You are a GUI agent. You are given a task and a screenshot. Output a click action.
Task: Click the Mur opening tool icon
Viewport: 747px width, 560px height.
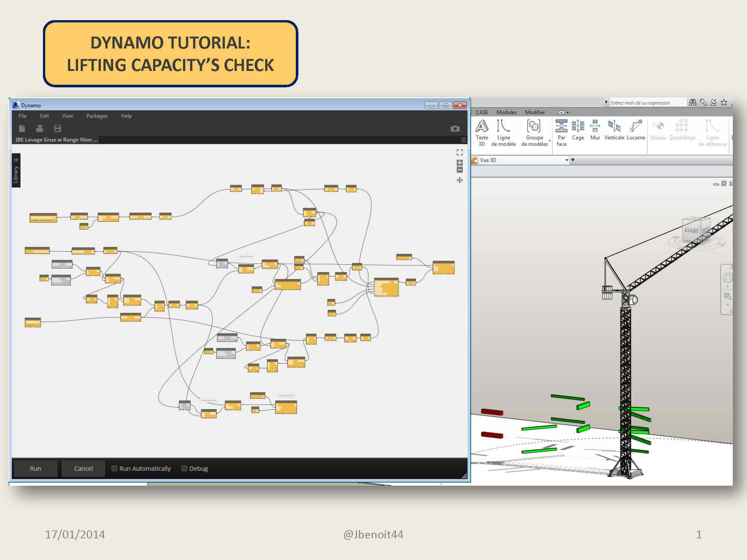[x=595, y=126]
